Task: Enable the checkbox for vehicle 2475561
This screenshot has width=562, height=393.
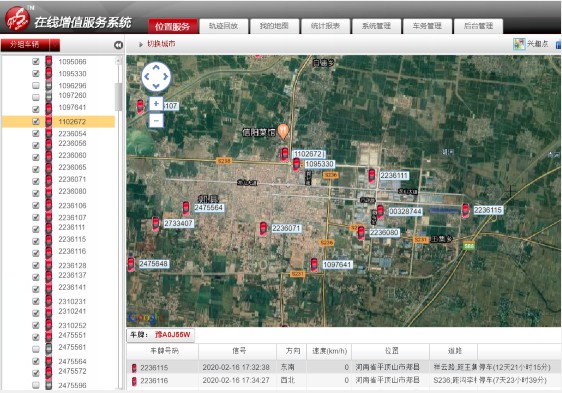Action: point(36,348)
